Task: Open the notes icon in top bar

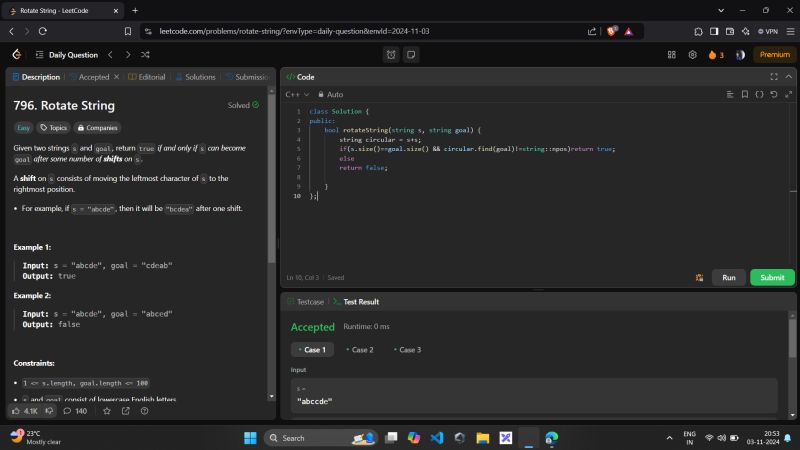Action: pyautogui.click(x=411, y=55)
